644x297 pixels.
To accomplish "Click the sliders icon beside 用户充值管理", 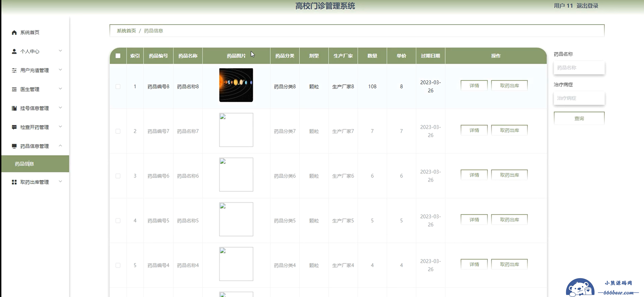I will click(14, 70).
